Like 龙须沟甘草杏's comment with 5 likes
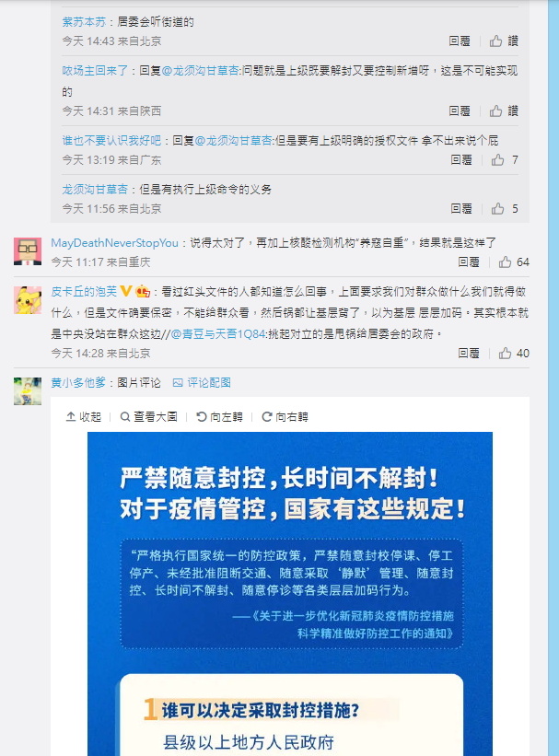This screenshot has width=559, height=756. (x=505, y=208)
